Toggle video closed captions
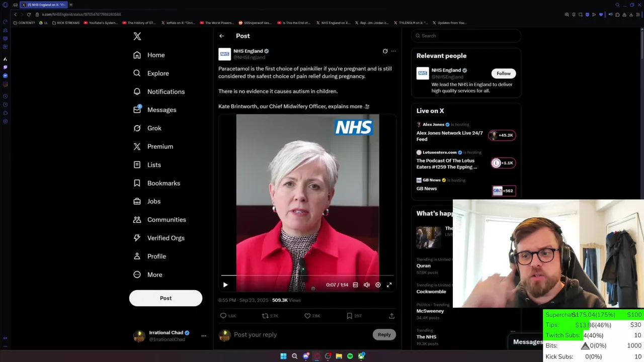The height and width of the screenshot is (362, 644). pyautogui.click(x=355, y=285)
